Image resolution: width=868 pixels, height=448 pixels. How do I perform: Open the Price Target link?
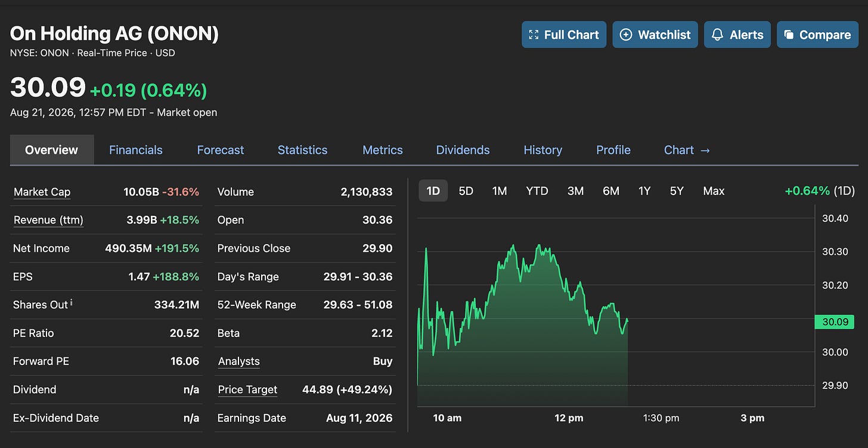[x=247, y=390]
